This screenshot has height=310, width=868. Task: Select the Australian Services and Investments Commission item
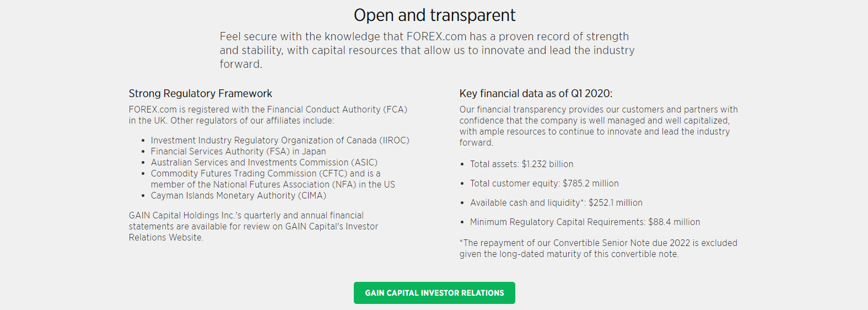coord(264,163)
